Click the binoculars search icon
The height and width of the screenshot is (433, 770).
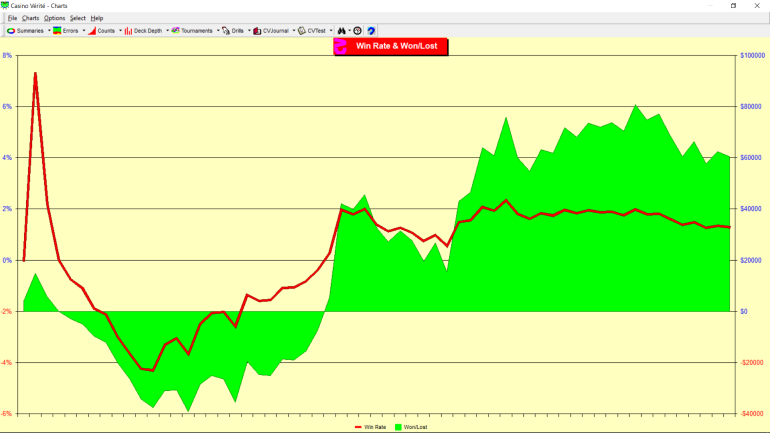click(342, 31)
